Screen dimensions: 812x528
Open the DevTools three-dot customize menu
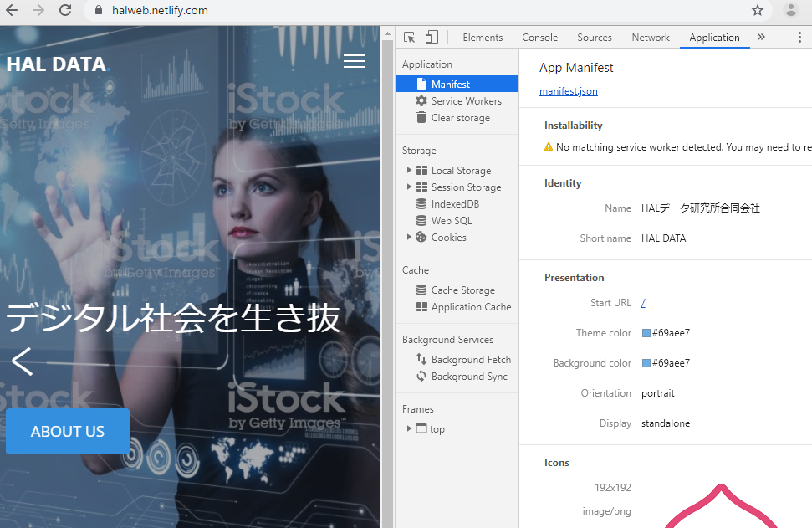[x=799, y=38]
